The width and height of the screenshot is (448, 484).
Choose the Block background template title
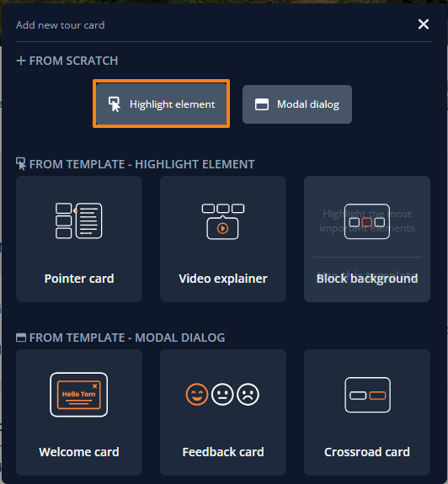click(367, 279)
